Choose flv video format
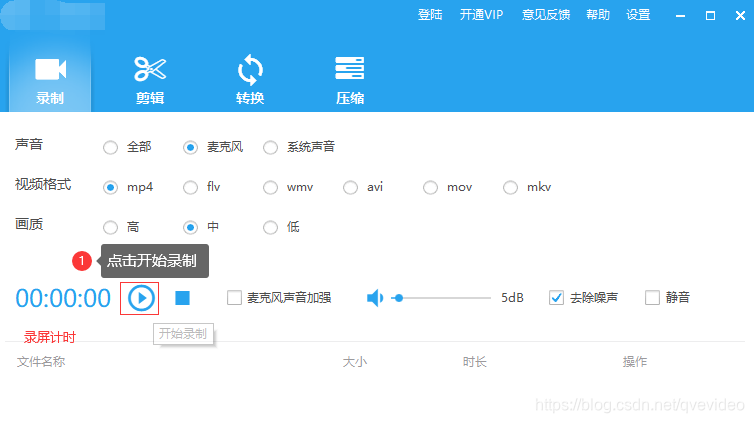The height and width of the screenshot is (423, 754). pos(190,187)
